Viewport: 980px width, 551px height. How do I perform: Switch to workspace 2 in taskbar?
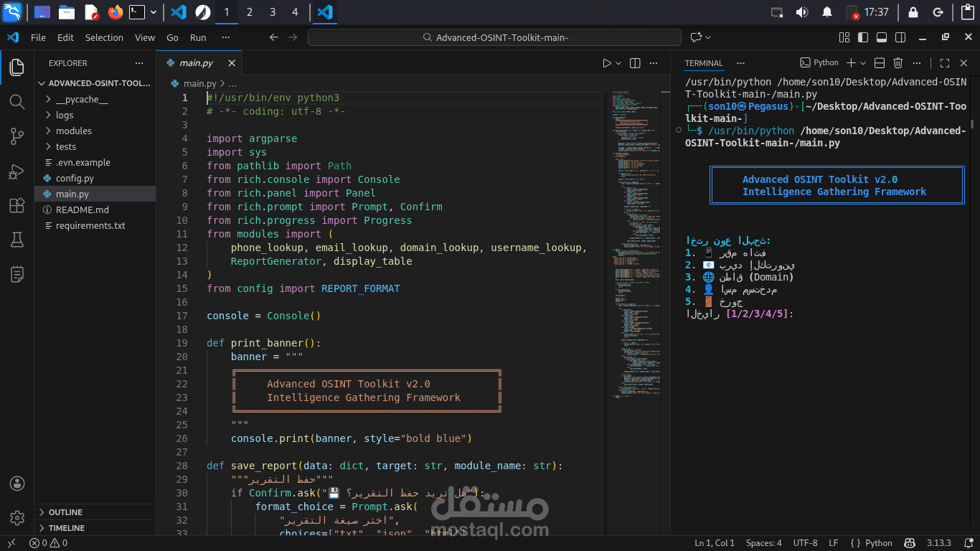tap(249, 12)
